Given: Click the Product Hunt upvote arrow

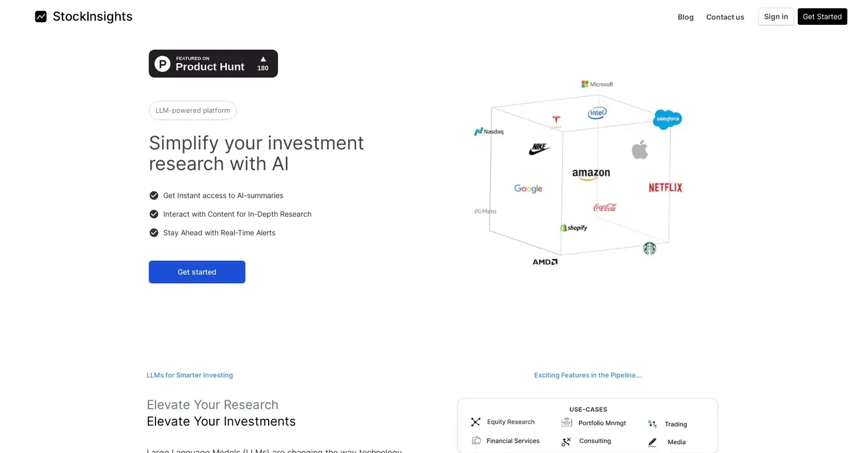Looking at the screenshot, I should coord(262,59).
